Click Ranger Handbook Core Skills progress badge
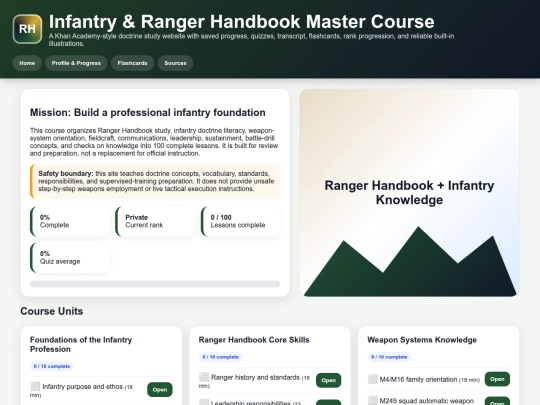 coord(220,357)
